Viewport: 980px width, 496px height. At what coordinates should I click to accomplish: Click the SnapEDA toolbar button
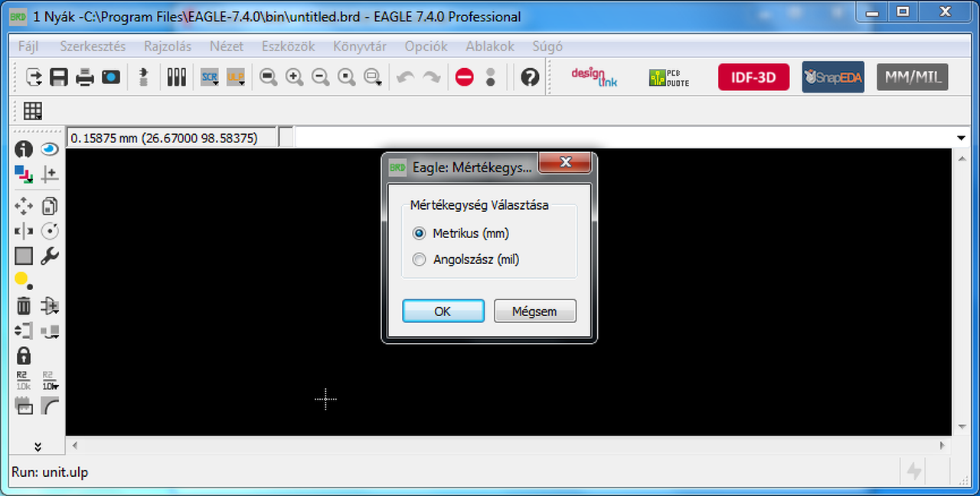(x=833, y=77)
